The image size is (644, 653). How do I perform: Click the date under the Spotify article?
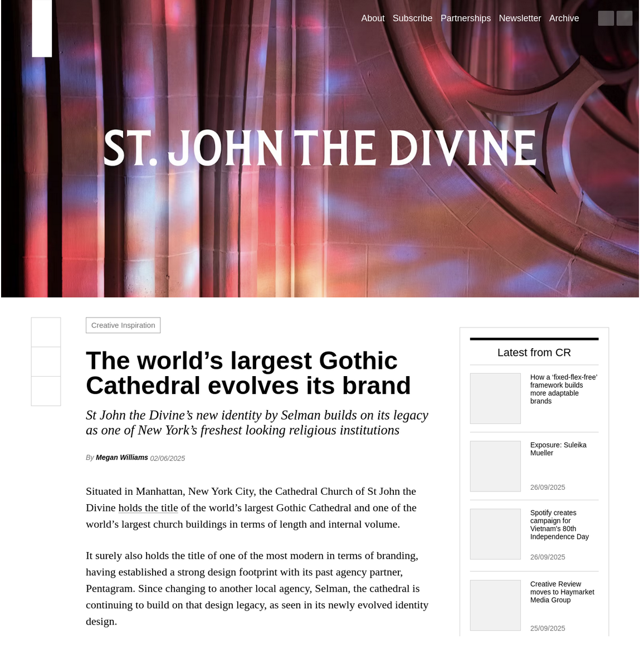point(548,557)
